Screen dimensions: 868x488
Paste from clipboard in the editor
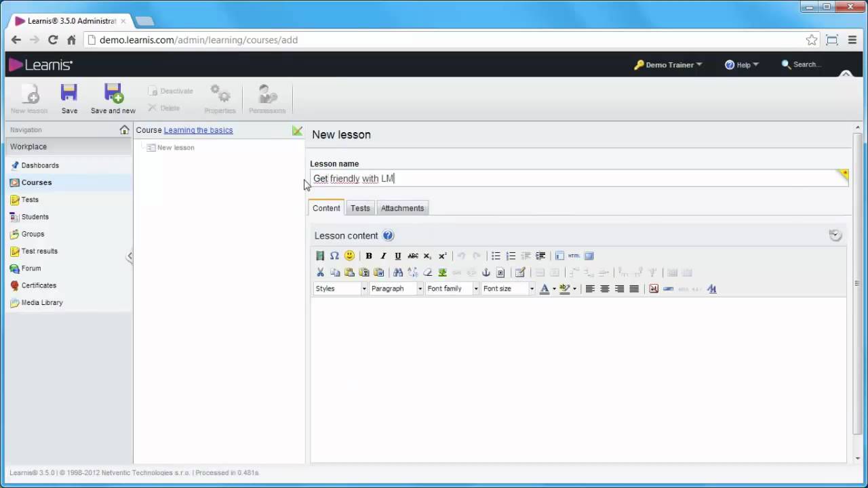[x=349, y=272]
